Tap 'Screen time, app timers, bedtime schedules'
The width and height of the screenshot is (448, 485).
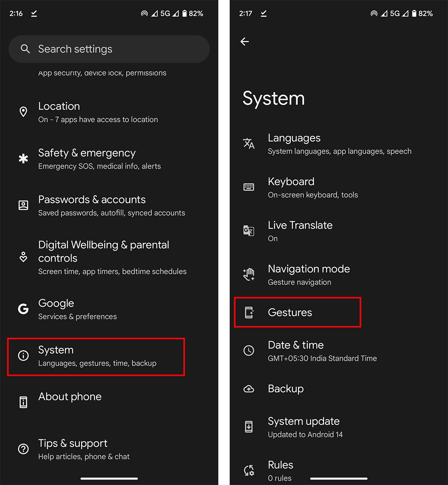(112, 272)
